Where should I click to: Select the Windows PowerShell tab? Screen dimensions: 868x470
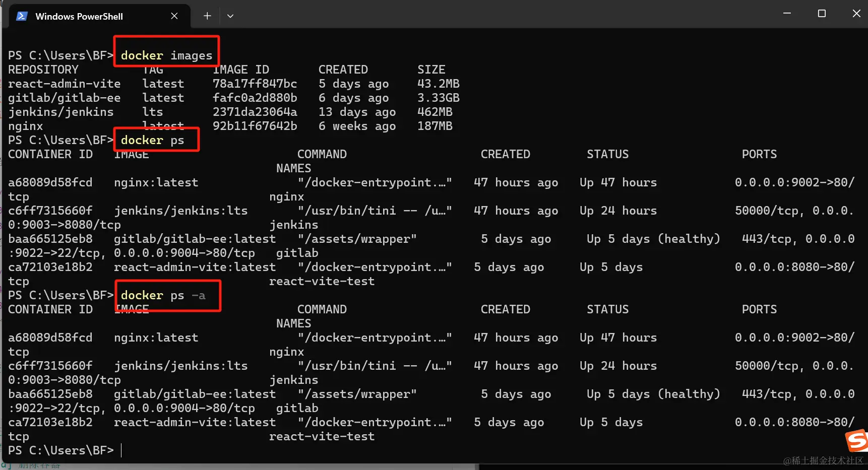(100, 16)
